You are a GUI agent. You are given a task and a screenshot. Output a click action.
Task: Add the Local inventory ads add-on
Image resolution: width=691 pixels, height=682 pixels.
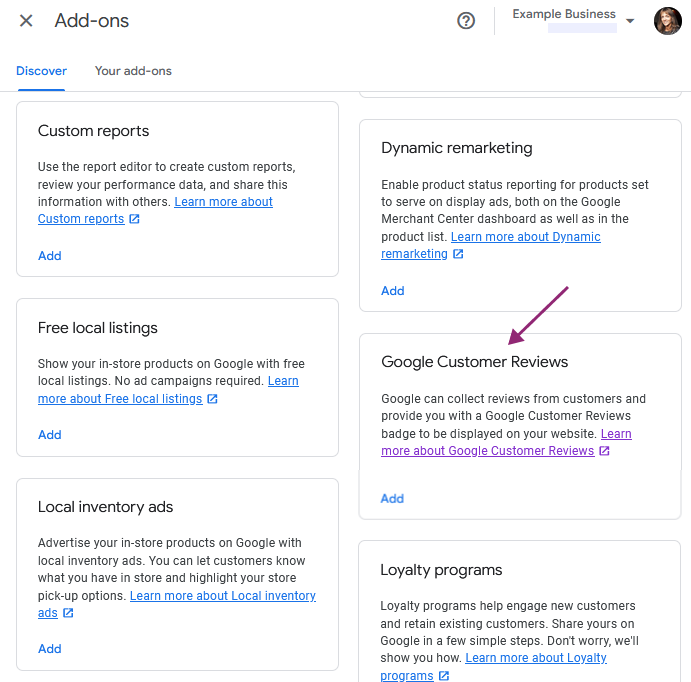tap(50, 649)
